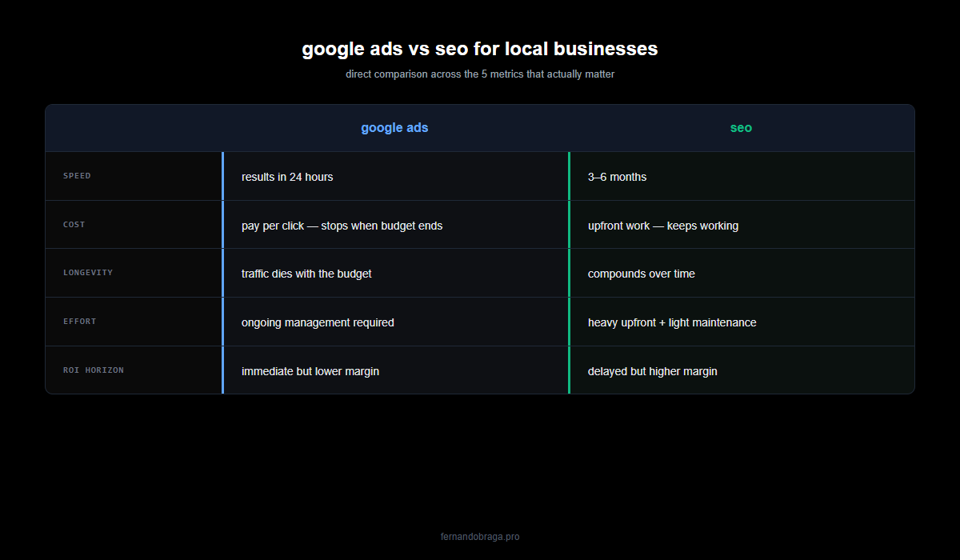The image size is (960, 560).
Task: Click the ROI HORIZON row label
Action: point(94,370)
